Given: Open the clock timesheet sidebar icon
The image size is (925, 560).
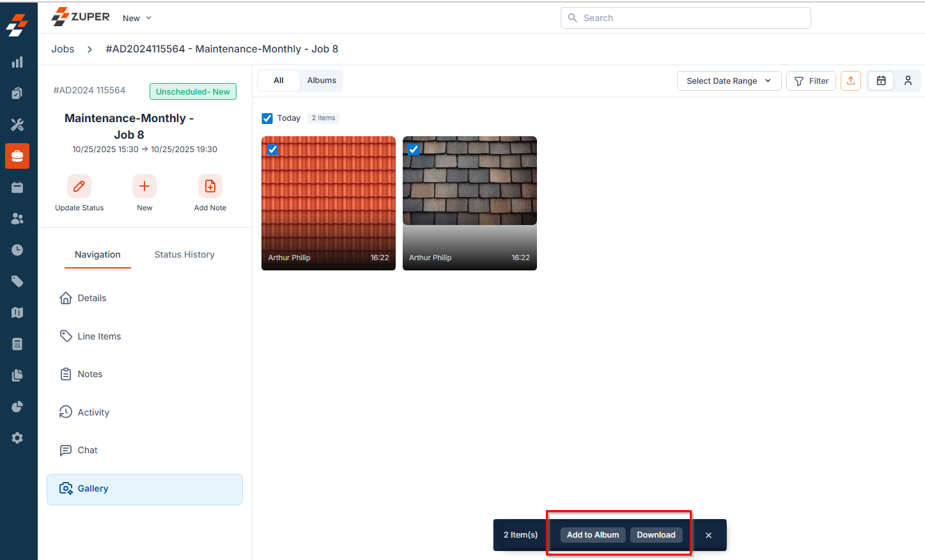Looking at the screenshot, I should (17, 250).
